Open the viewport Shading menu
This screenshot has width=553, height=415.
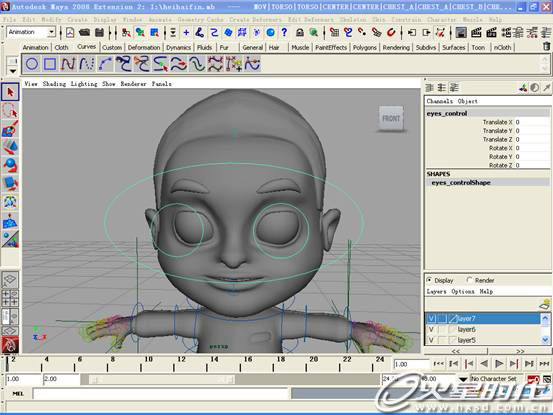point(54,84)
